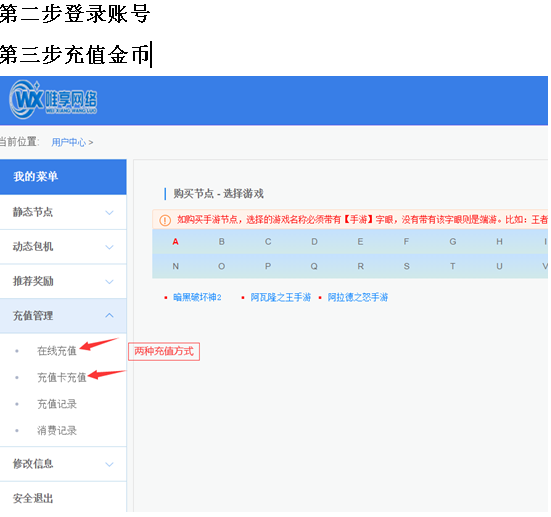
Task: Click the 用户中心 breadcrumb link
Action: tap(69, 142)
